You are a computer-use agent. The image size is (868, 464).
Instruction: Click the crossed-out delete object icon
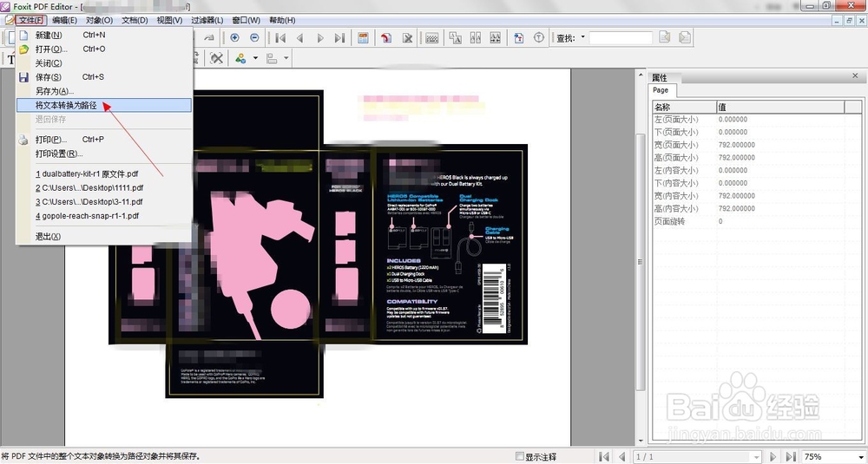pyautogui.click(x=217, y=58)
